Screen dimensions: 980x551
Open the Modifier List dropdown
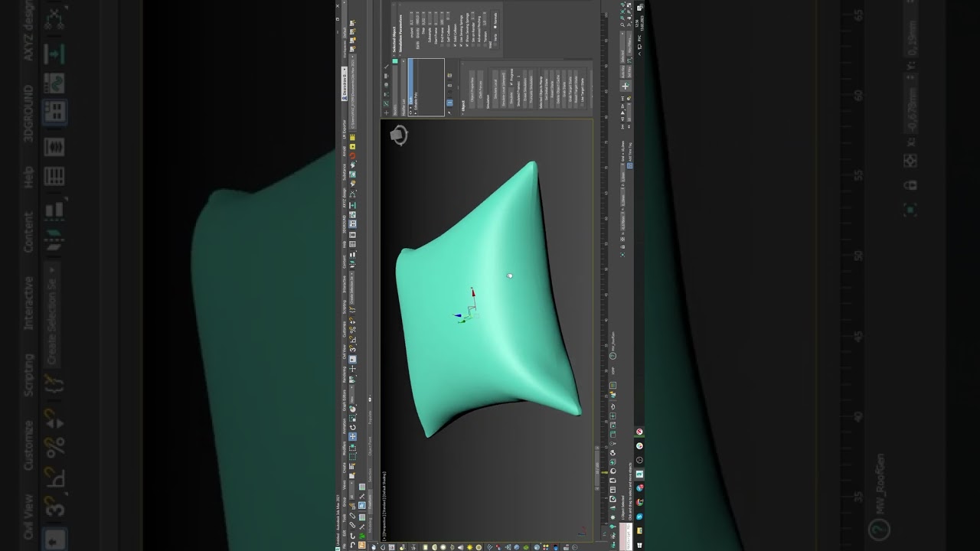[403, 86]
